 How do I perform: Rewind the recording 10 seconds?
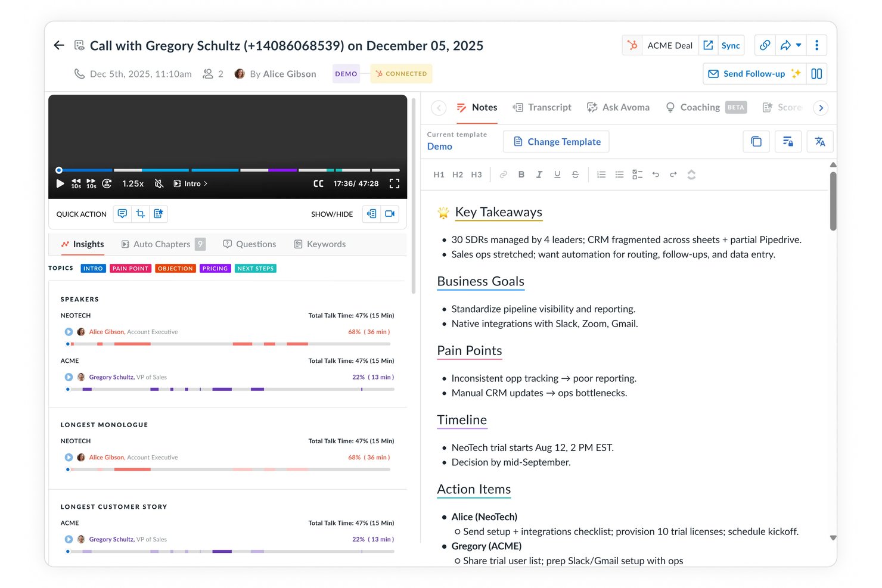click(x=76, y=183)
